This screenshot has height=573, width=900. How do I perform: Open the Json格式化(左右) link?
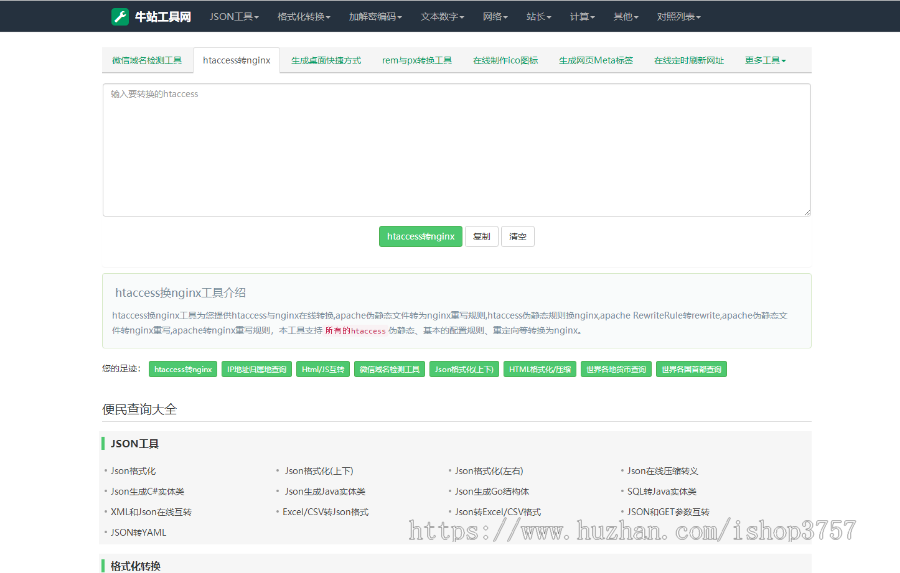tap(489, 471)
